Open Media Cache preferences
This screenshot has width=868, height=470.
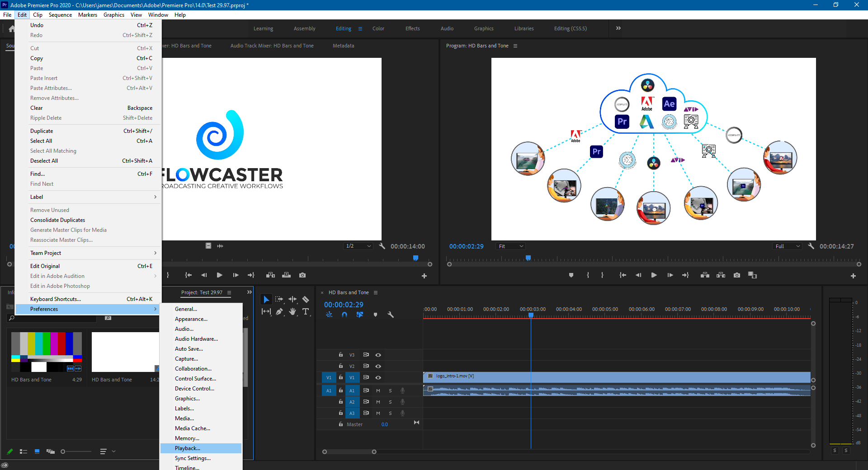tap(201, 428)
